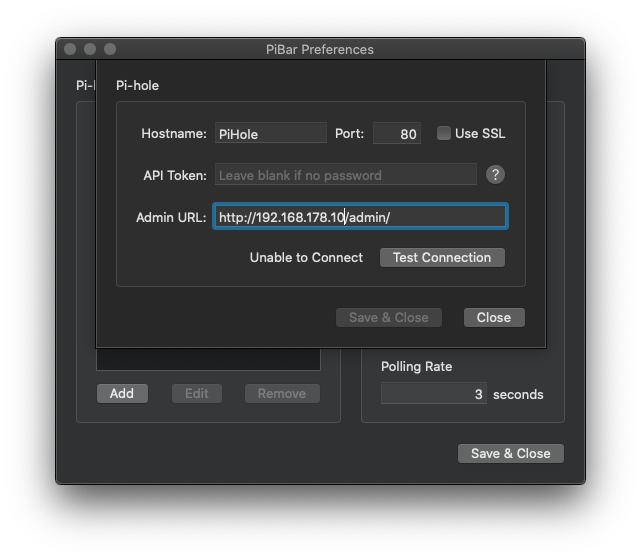Image resolution: width=641 pixels, height=558 pixels.
Task: Select the PiBar Preferences title text
Action: coord(320,49)
